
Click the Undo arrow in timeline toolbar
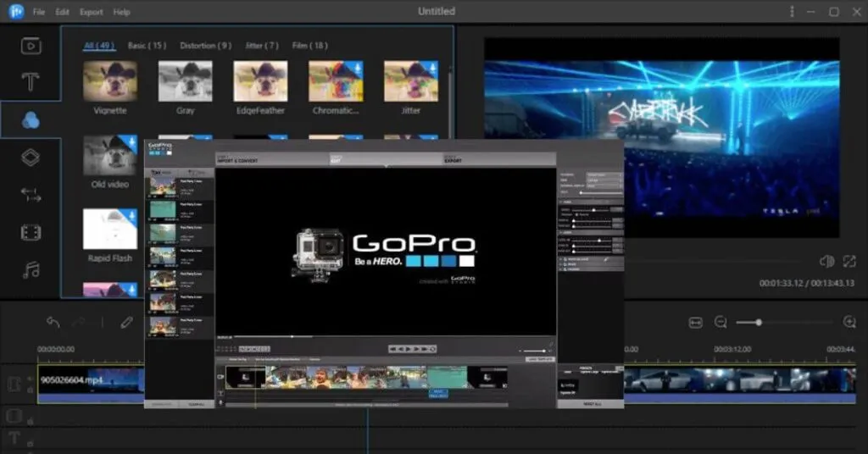tap(53, 322)
